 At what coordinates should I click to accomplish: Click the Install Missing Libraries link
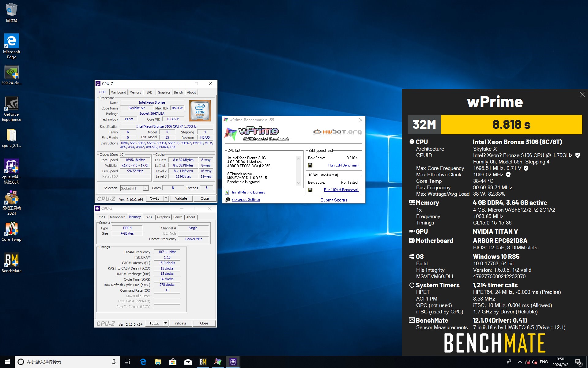(x=248, y=192)
